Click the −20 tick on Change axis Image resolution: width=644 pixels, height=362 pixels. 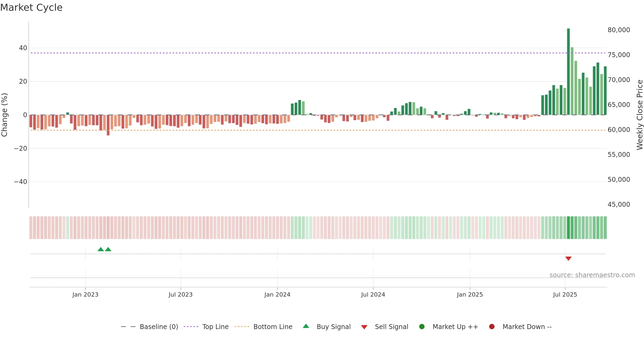coord(21,148)
